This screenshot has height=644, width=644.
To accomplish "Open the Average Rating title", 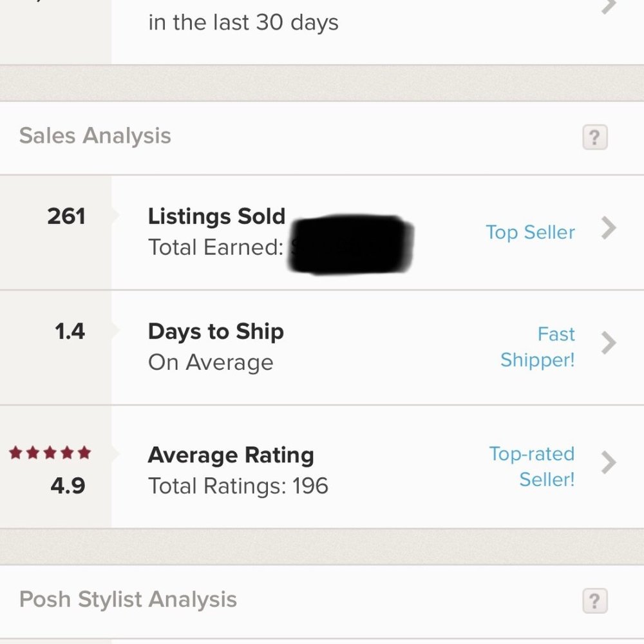I will [x=231, y=455].
